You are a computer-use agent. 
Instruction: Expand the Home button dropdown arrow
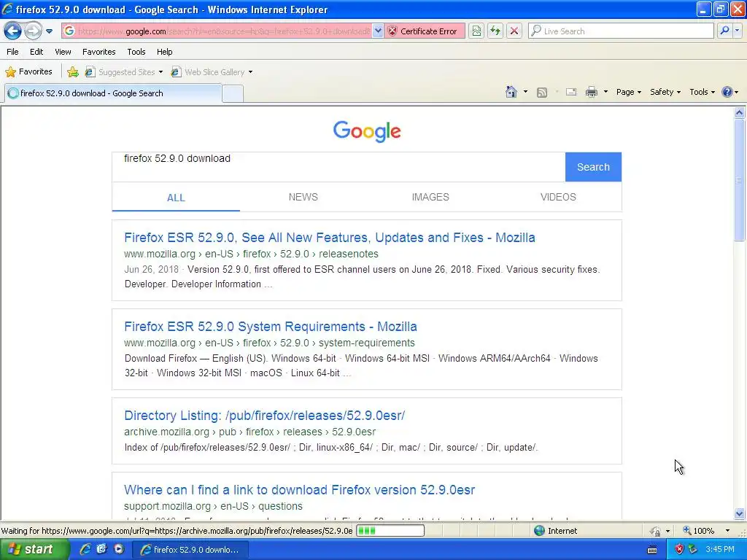(525, 92)
